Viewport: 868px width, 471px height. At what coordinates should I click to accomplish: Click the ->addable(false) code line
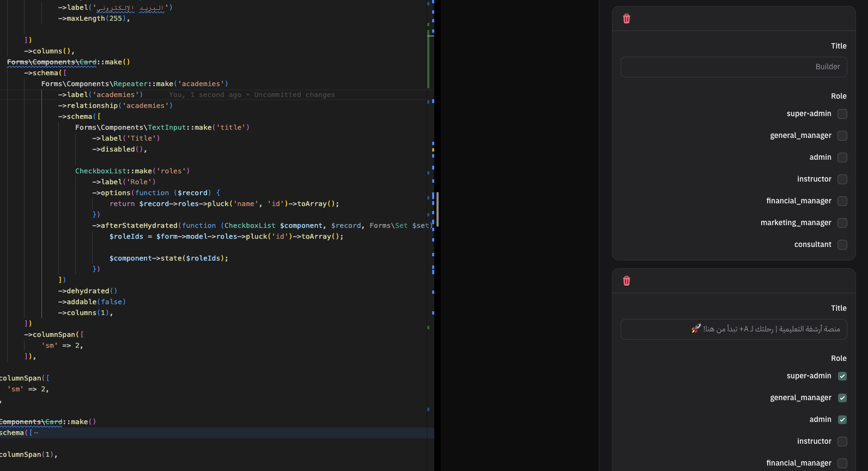point(92,302)
